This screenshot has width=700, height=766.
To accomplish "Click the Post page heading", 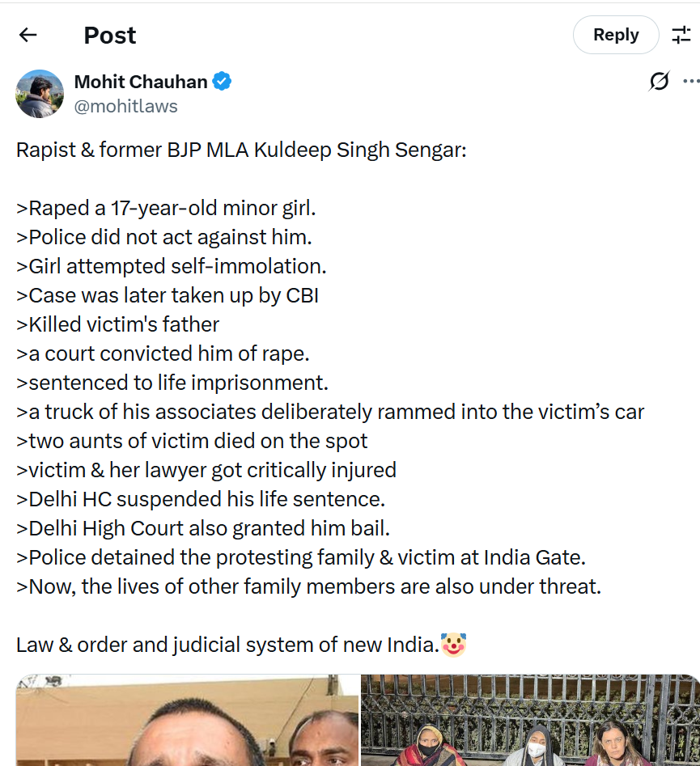I will coord(110,36).
